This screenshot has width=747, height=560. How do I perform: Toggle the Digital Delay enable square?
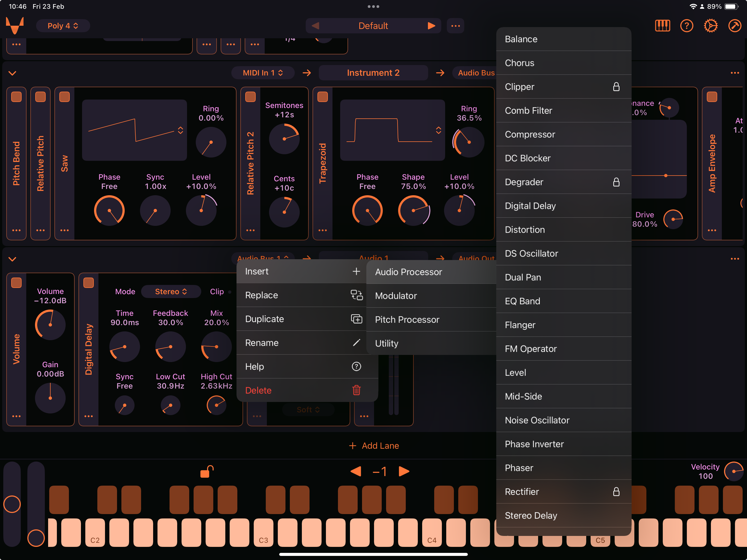[x=89, y=283]
